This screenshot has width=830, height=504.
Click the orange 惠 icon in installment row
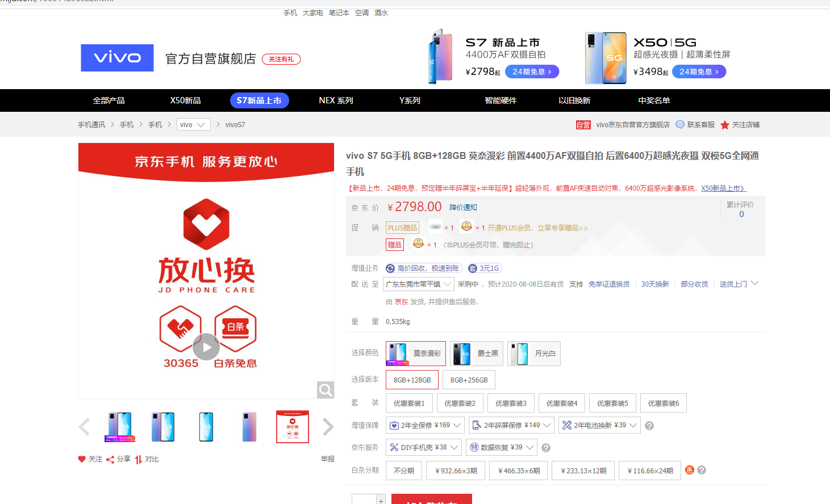coord(690,470)
